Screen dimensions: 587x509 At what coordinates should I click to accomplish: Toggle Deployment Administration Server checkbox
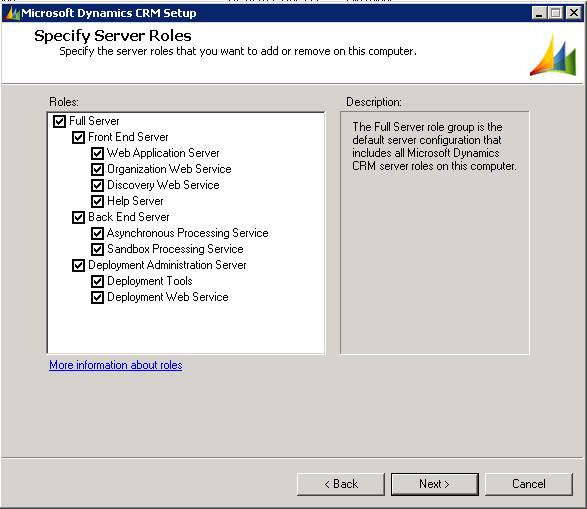(x=78, y=266)
